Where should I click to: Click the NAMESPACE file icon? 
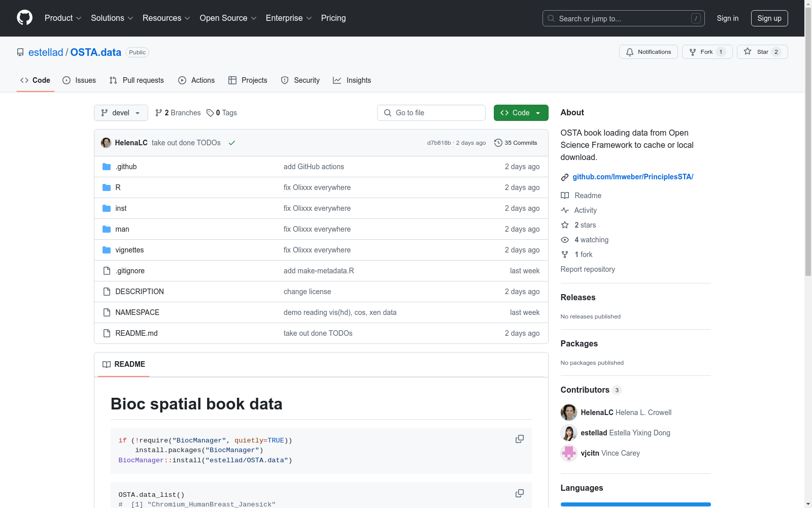coord(107,312)
